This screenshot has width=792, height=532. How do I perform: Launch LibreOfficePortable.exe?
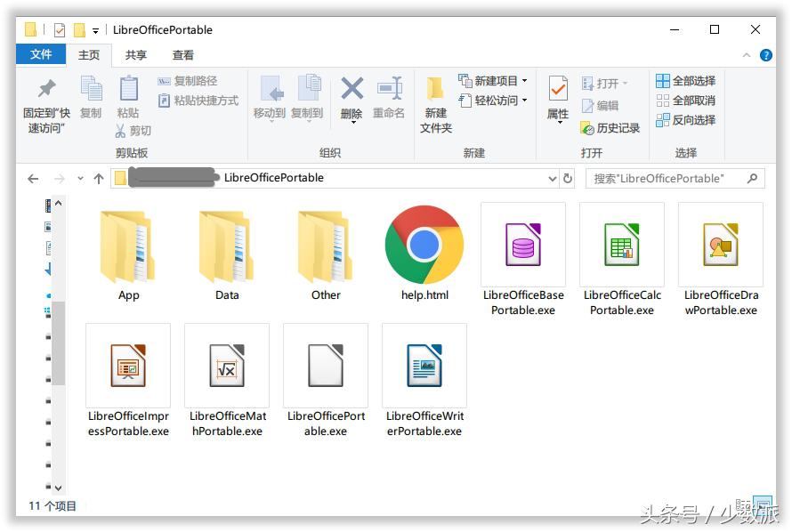pyautogui.click(x=326, y=366)
